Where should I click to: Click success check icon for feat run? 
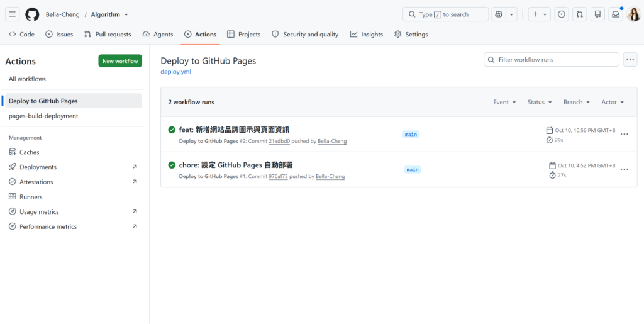(172, 130)
